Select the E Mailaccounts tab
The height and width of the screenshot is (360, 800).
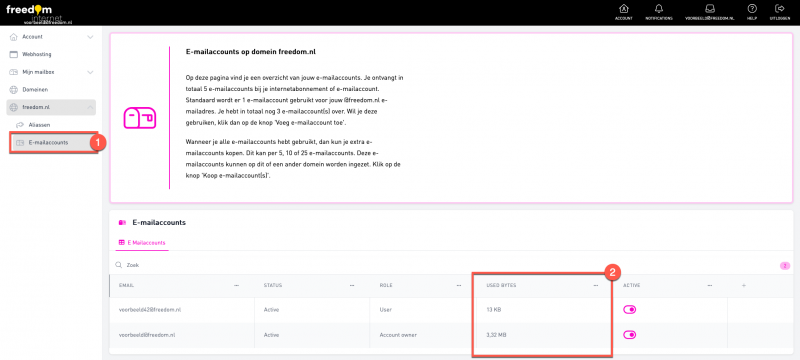pyautogui.click(x=142, y=243)
